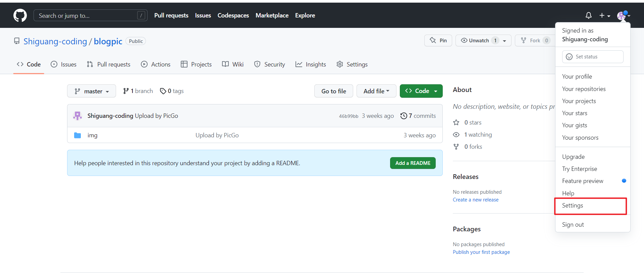Click the slash shortcut icon in search
The image size is (644, 277).
(x=141, y=15)
